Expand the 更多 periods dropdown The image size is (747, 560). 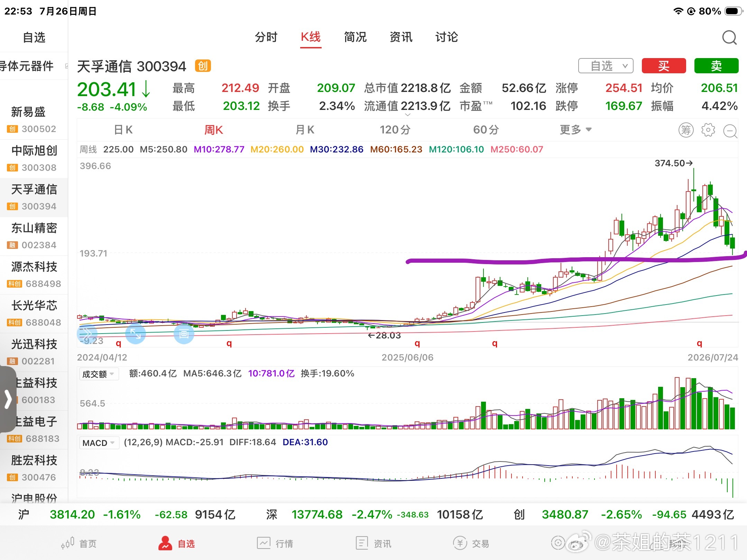tap(576, 130)
